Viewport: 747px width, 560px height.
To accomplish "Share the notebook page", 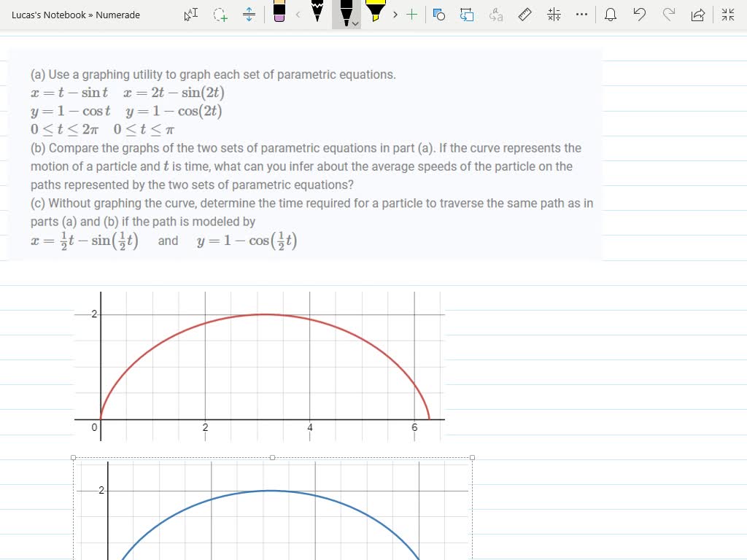I will point(698,15).
